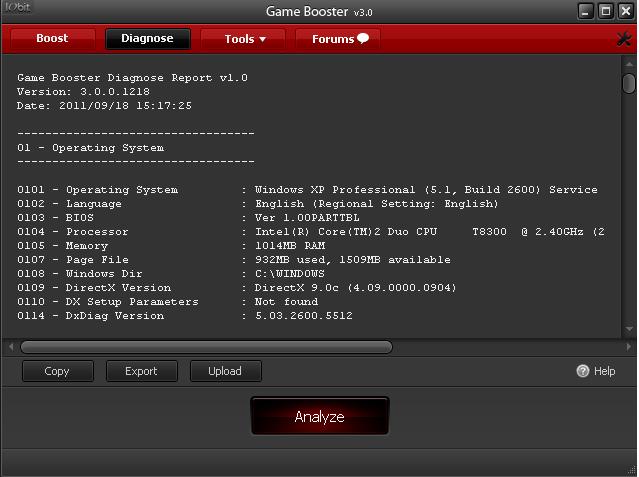The image size is (639, 477).
Task: Click the vertical scrollbar thumb
Action: pyautogui.click(x=629, y=83)
